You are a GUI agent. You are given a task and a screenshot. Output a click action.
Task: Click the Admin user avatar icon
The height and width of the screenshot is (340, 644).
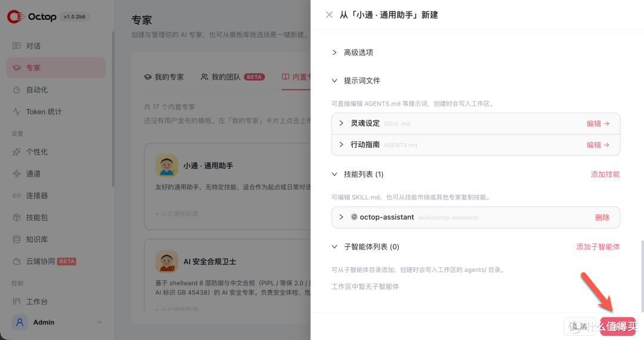click(x=20, y=322)
